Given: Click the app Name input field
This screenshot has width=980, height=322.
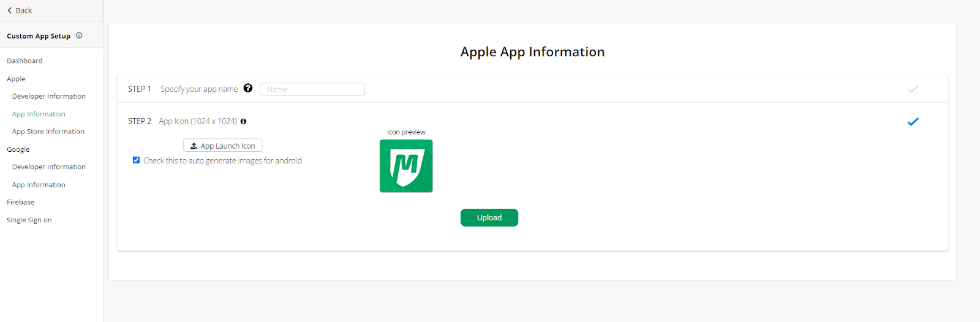Looking at the screenshot, I should coord(312,89).
